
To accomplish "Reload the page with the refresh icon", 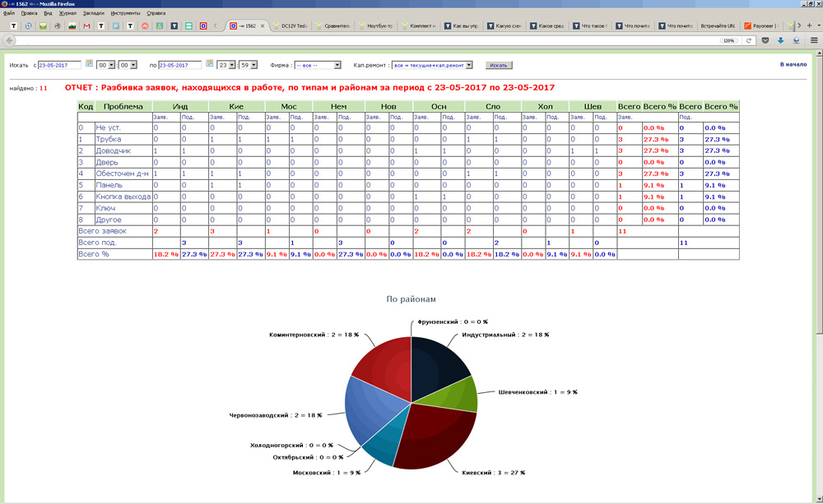I will [x=749, y=40].
